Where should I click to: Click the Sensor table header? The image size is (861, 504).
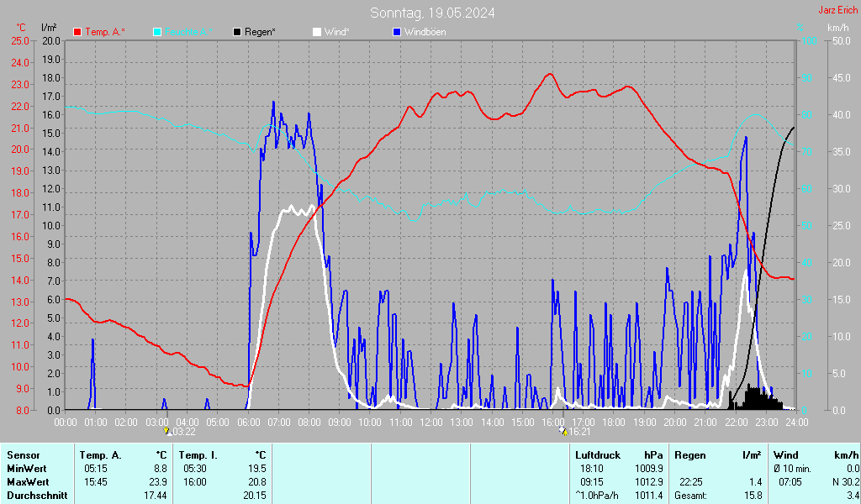pos(23,454)
